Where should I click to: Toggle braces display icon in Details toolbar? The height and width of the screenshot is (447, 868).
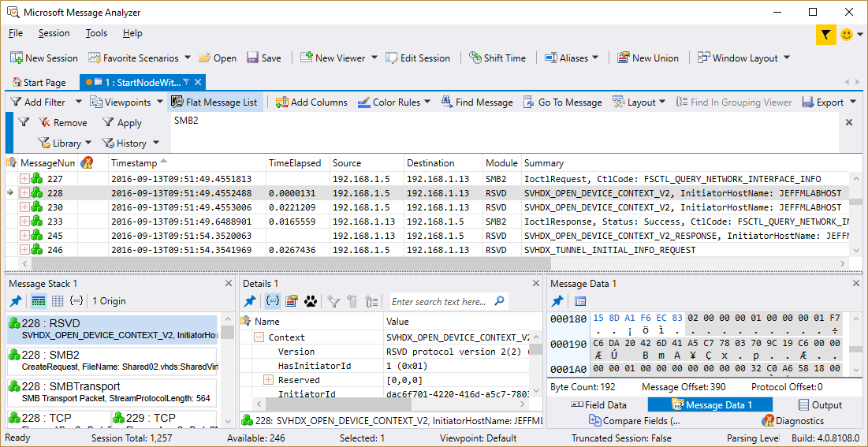point(272,301)
